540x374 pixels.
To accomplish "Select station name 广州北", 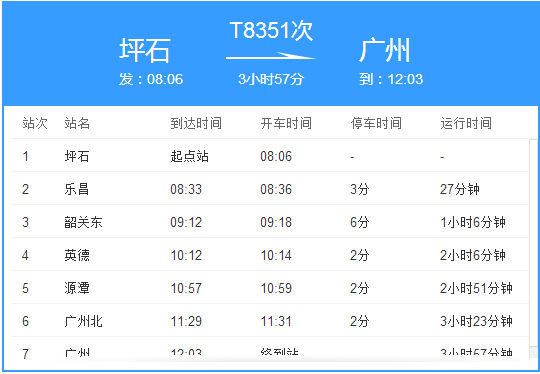I will click(x=83, y=321).
